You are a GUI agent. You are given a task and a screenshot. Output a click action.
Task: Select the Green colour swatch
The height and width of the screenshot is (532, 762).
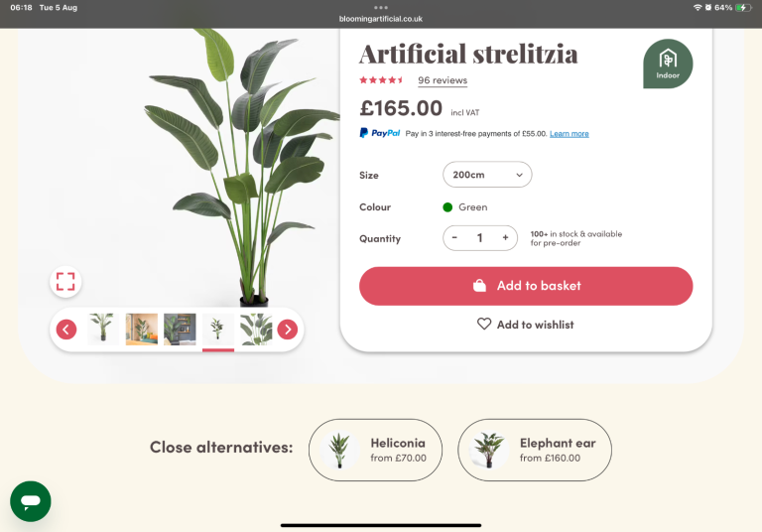[x=447, y=207]
